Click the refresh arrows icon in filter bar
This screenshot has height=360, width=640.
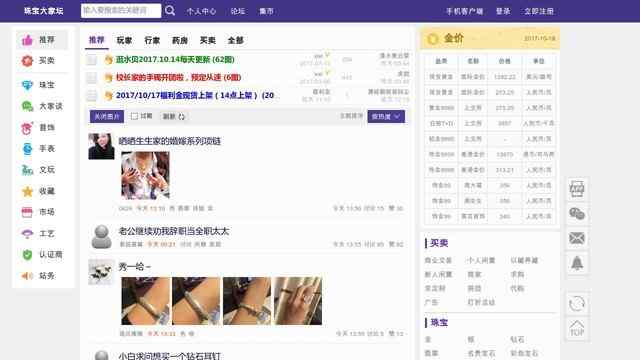(182, 117)
